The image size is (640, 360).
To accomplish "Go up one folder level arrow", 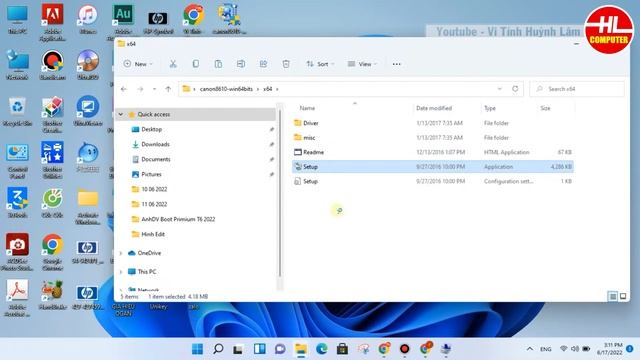I will [168, 89].
